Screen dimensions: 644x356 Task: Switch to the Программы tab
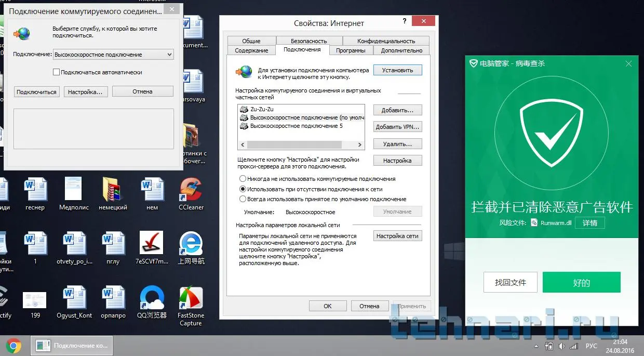point(351,50)
